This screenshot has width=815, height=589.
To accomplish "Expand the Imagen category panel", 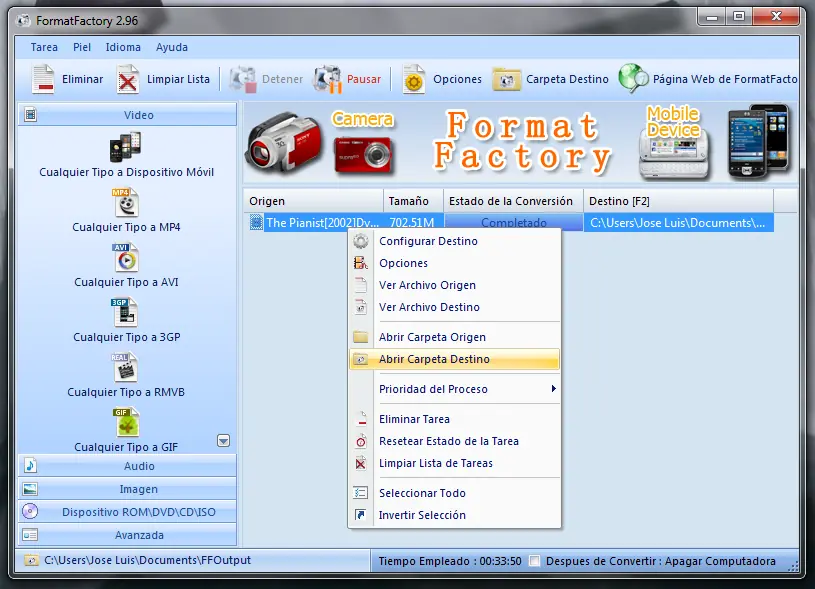I will click(x=128, y=489).
